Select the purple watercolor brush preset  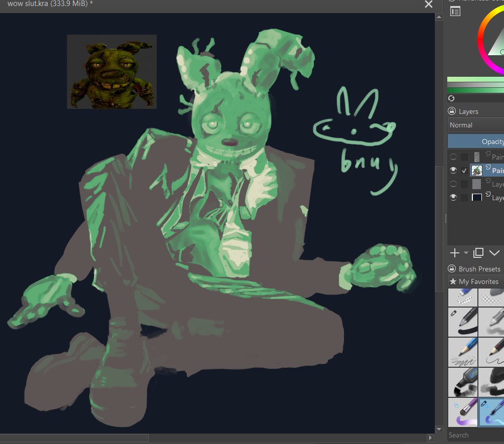pyautogui.click(x=462, y=412)
